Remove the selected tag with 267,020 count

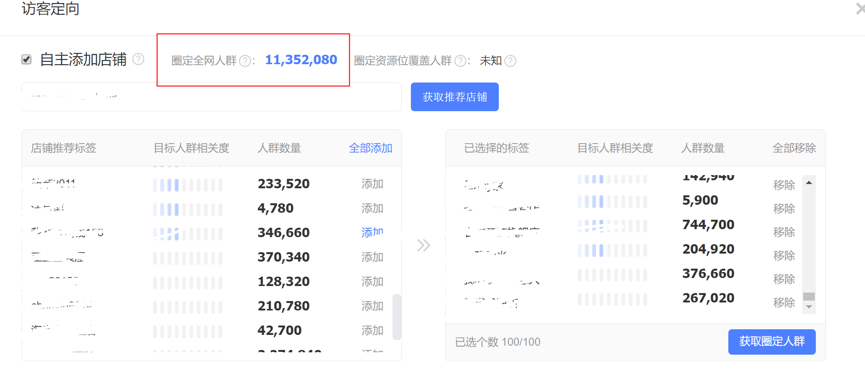tap(784, 302)
